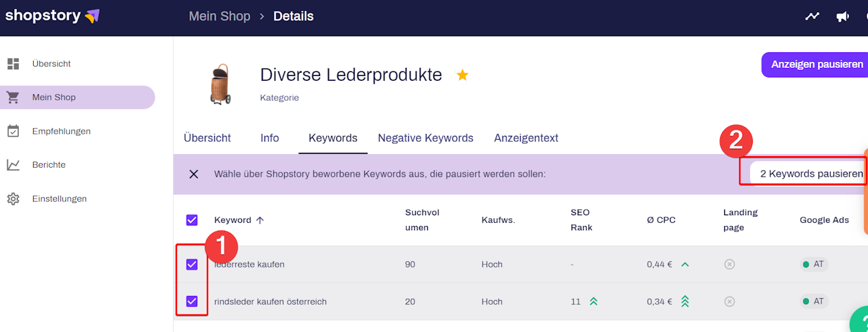868x332 pixels.
Task: Close the keyword pause selection bar
Action: (194, 174)
